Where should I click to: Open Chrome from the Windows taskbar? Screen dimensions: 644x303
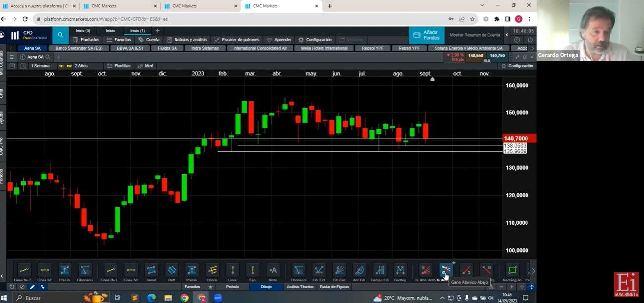pyautogui.click(x=184, y=298)
